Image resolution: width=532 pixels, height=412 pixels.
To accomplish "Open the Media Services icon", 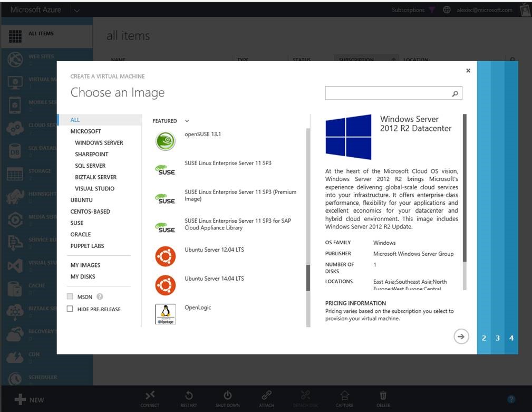I will click(x=15, y=219).
